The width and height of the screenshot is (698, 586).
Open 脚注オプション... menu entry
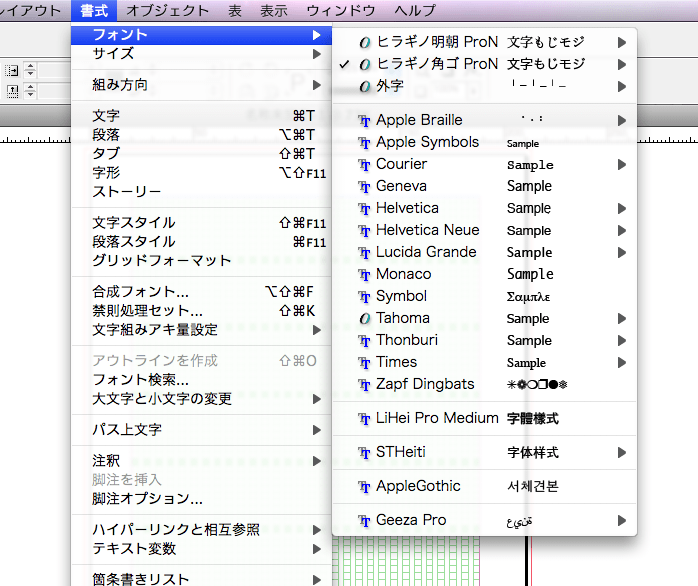coord(201,499)
